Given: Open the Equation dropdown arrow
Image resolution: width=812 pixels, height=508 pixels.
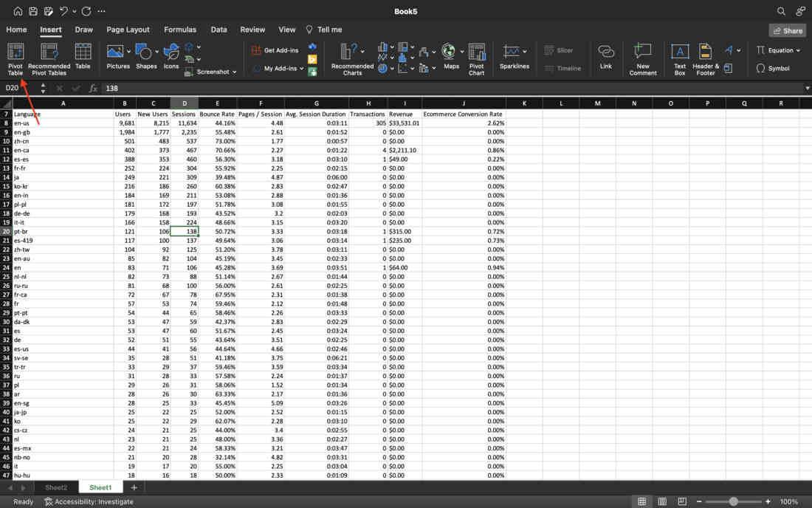Looking at the screenshot, I should (798, 51).
